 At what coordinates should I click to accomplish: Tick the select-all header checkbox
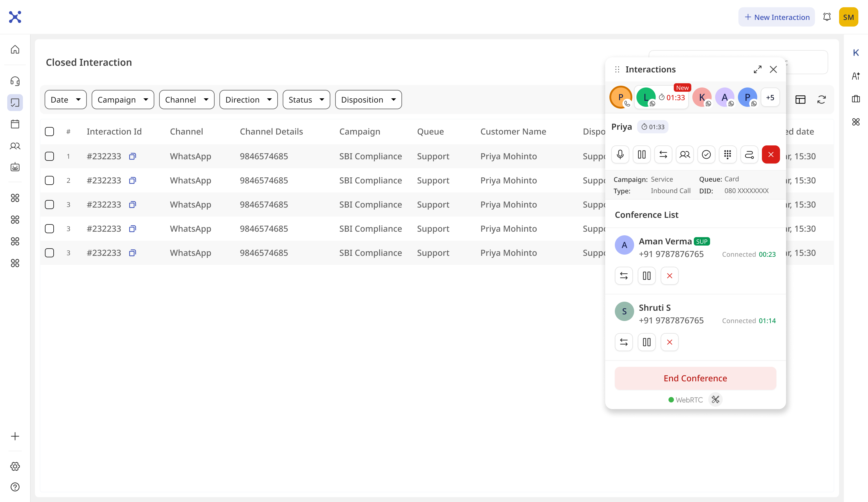(x=50, y=131)
